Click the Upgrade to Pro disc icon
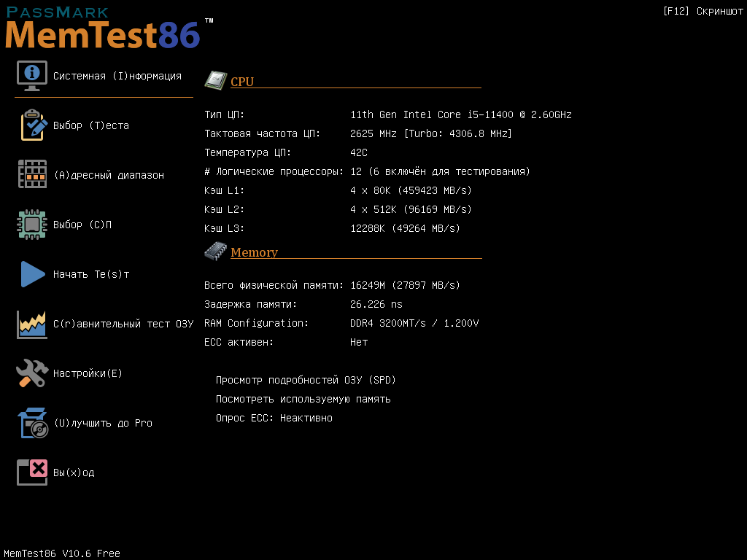The height and width of the screenshot is (560, 747). (x=33, y=423)
